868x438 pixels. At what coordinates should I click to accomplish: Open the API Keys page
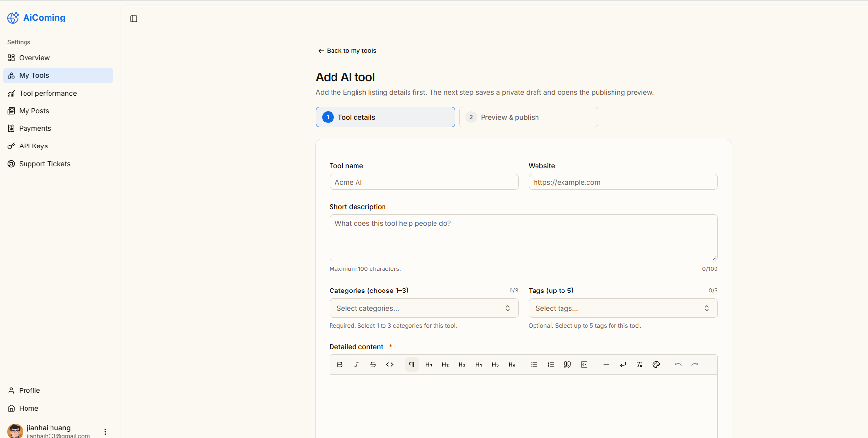point(58,146)
